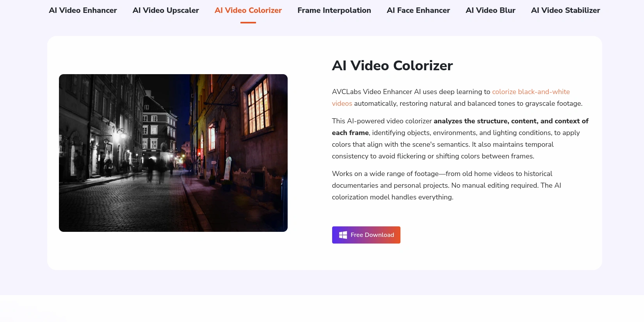Show the AI Face Enhancer tab
Screen dimensions: 644x322
pos(418,11)
